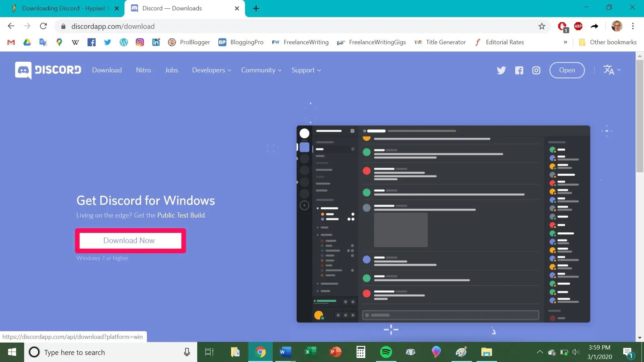Bookmark this page with the star icon

[542, 26]
